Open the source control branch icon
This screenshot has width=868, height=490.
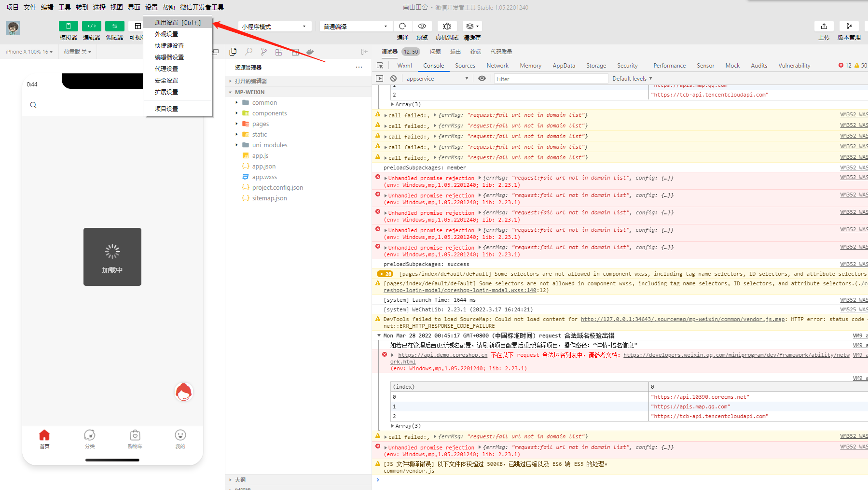(264, 52)
